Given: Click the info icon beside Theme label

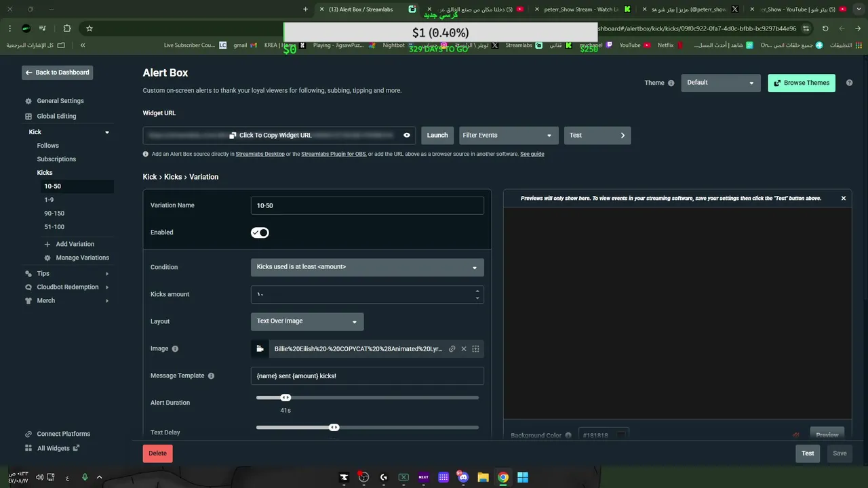Looking at the screenshot, I should (671, 83).
